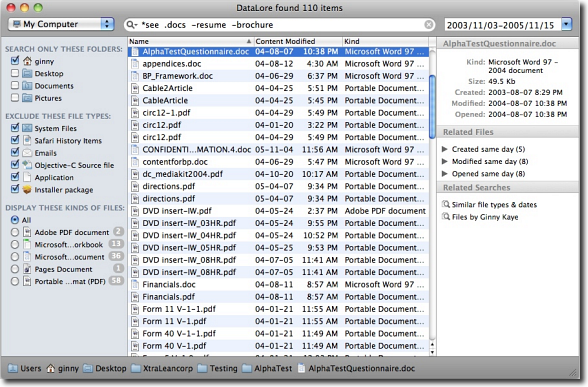Click the scroll up arrow of results list

pos(432,344)
